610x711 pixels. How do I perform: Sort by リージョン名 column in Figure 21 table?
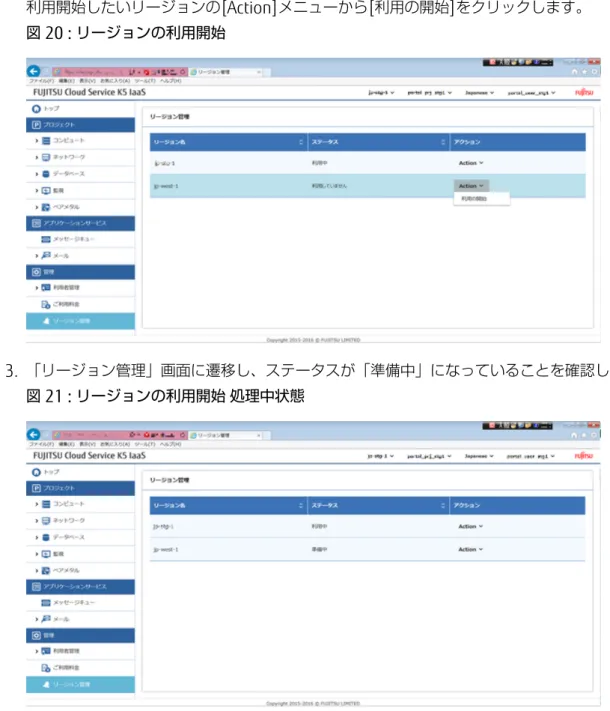301,505
